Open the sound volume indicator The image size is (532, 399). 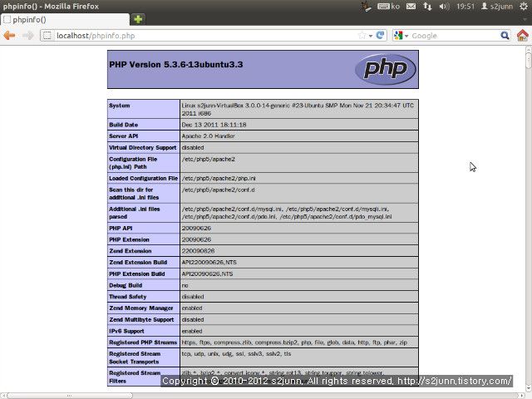(444, 6)
